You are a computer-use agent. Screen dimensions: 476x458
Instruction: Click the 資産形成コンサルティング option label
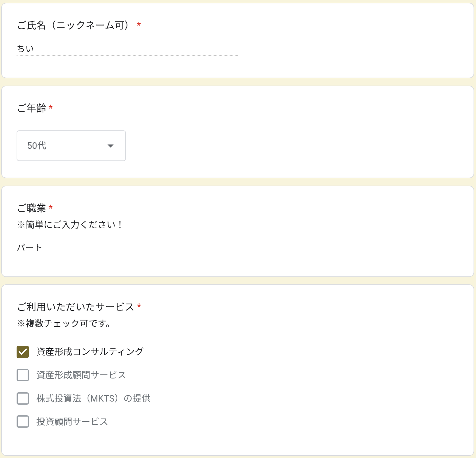click(x=90, y=352)
